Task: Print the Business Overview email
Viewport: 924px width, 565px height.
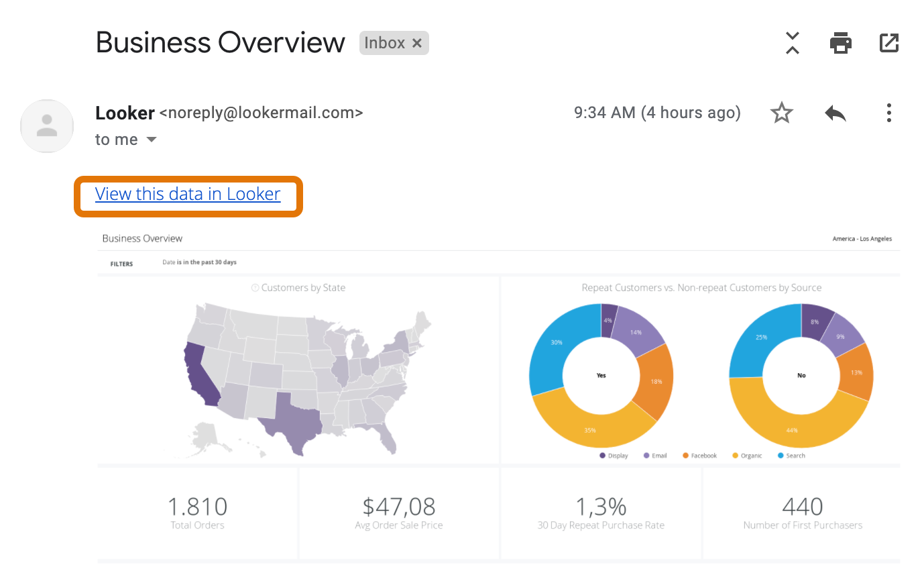Action: (840, 42)
